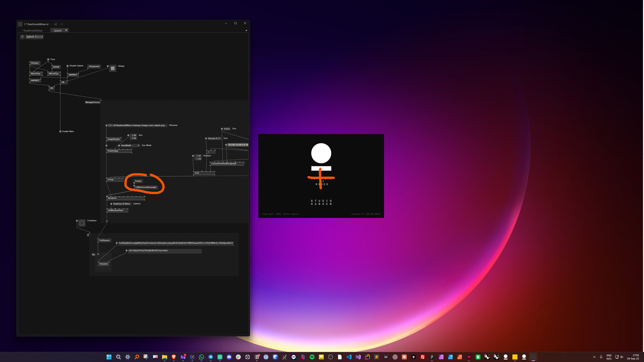Open Spotify from the taskbar
Image resolution: width=644 pixels, height=362 pixels.
[x=312, y=357]
